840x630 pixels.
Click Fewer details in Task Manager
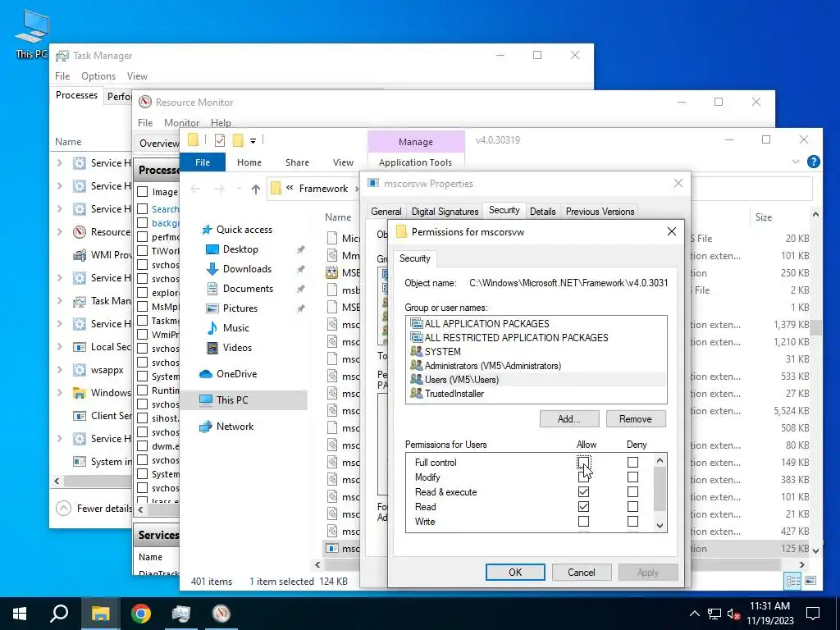click(x=94, y=509)
